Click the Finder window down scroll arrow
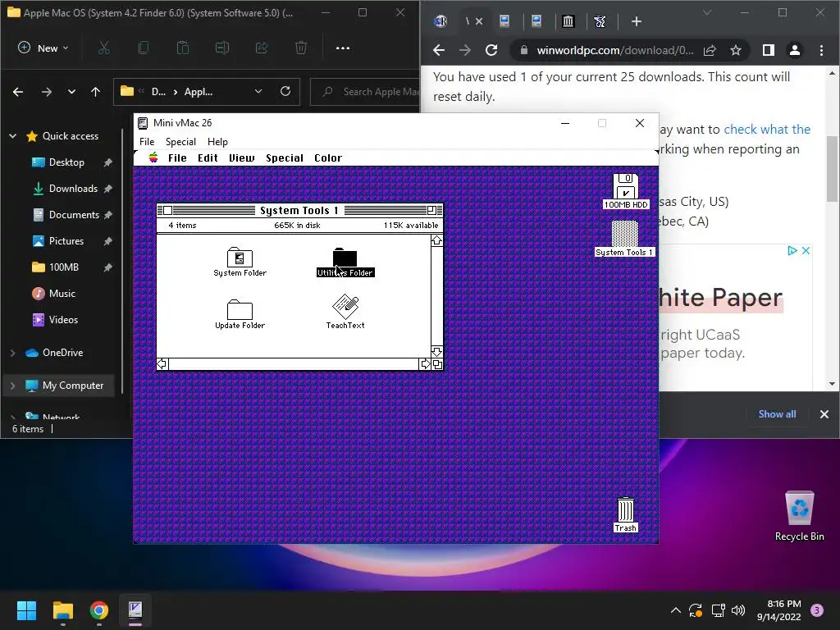This screenshot has height=630, width=840. pyautogui.click(x=436, y=351)
